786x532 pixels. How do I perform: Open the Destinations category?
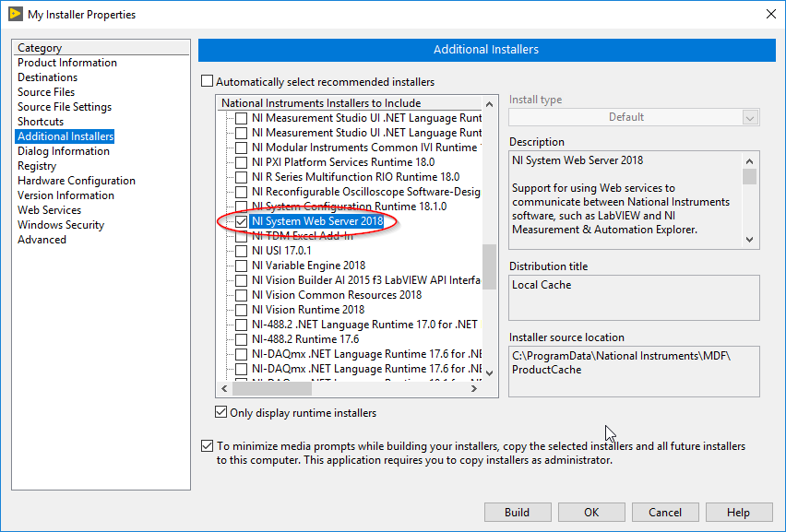[x=48, y=77]
